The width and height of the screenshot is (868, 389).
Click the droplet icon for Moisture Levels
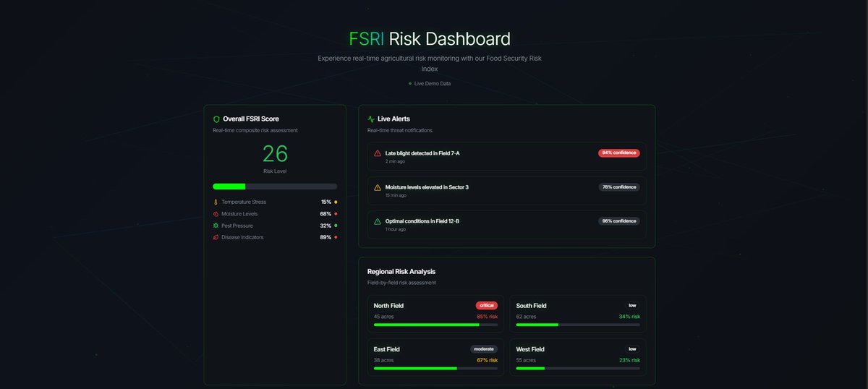tap(216, 214)
